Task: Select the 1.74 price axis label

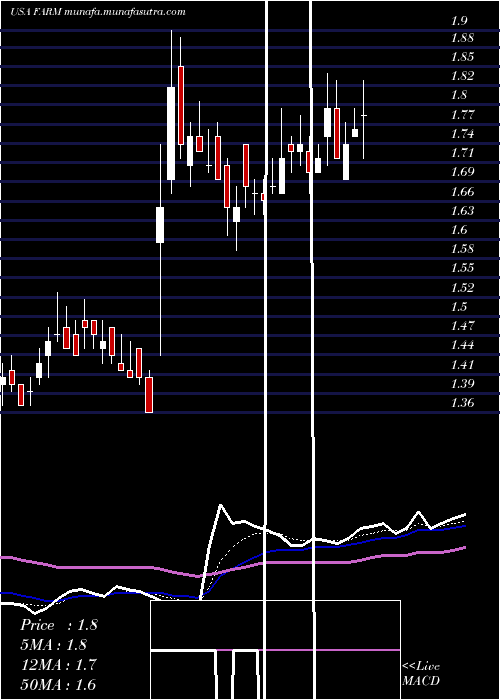Action: 462,133
